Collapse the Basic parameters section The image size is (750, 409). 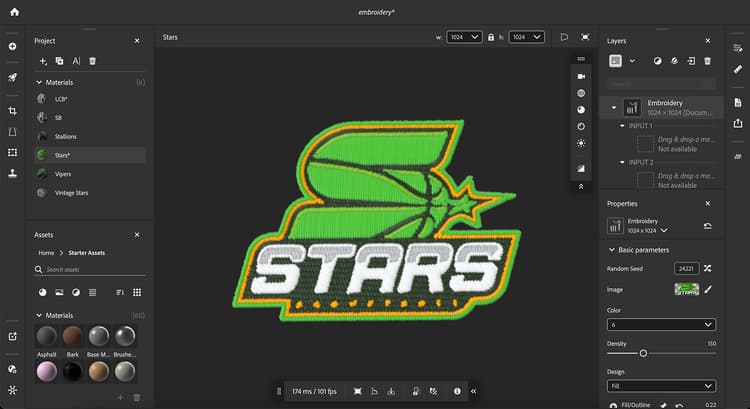(611, 250)
